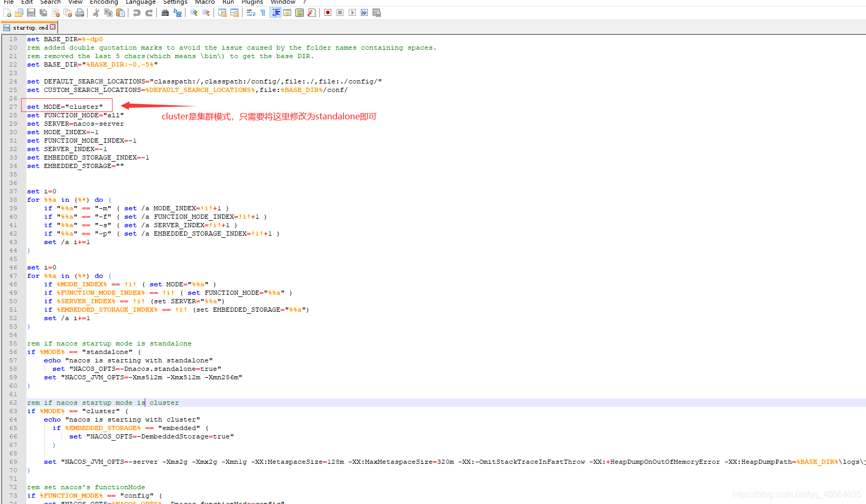This screenshot has height=504, width=866.
Task: Undo the last edit
Action: 137,13
